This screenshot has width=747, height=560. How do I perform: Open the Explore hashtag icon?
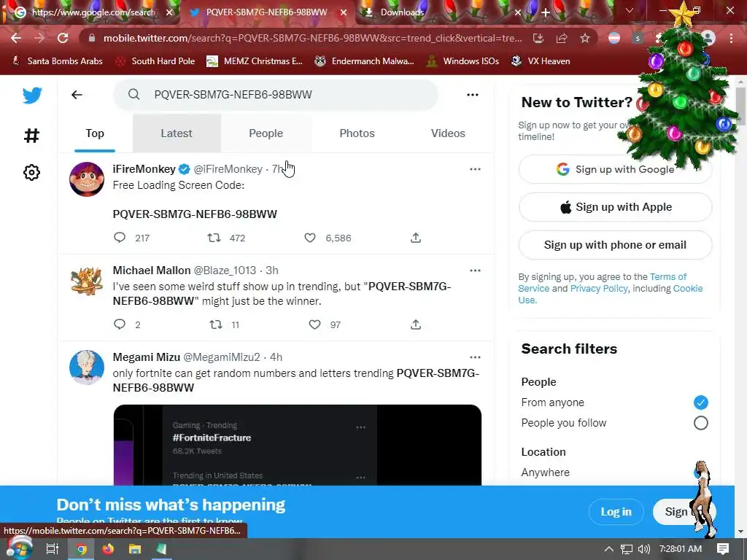[31, 136]
